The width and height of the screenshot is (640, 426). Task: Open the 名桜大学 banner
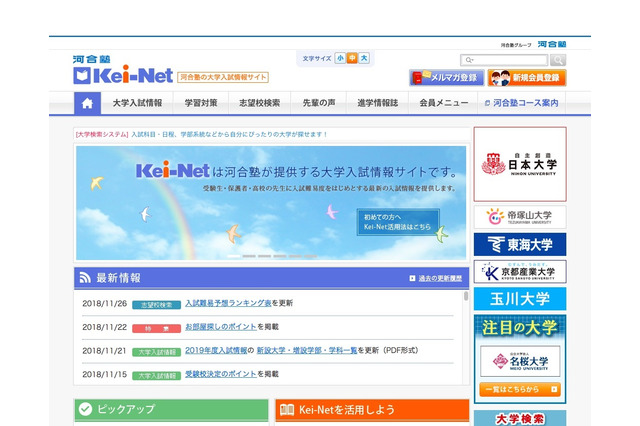pyautogui.click(x=520, y=361)
